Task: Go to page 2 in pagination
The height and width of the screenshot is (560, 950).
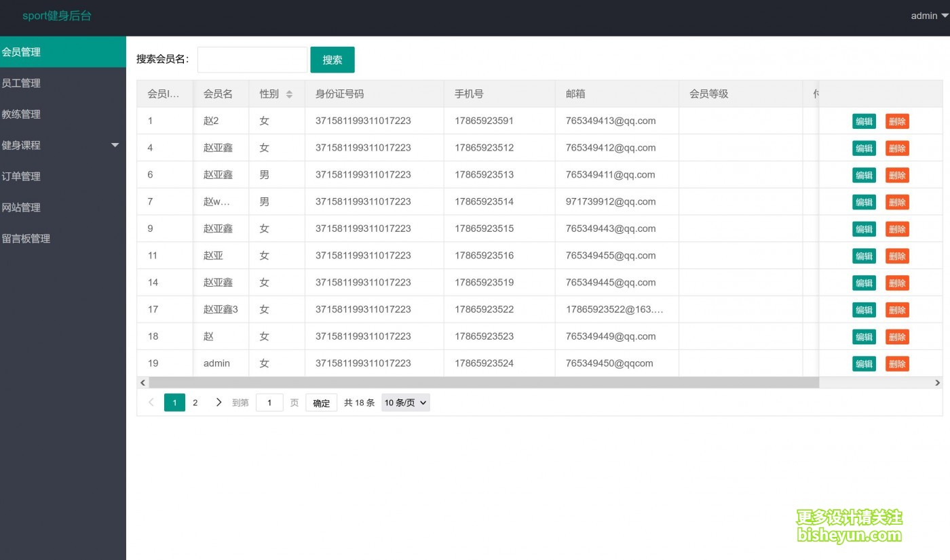Action: 195,402
